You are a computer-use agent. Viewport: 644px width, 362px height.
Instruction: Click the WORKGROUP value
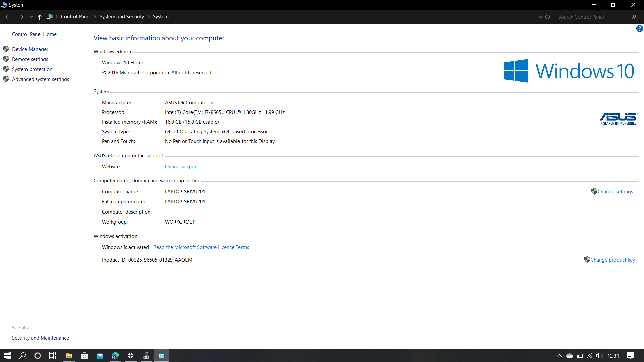(180, 222)
